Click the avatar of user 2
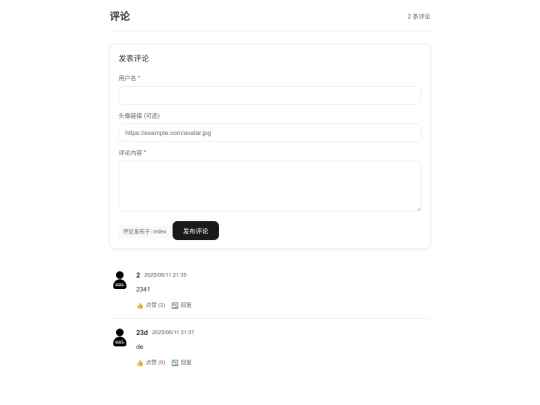This screenshot has height=405, width=540. 120,280
